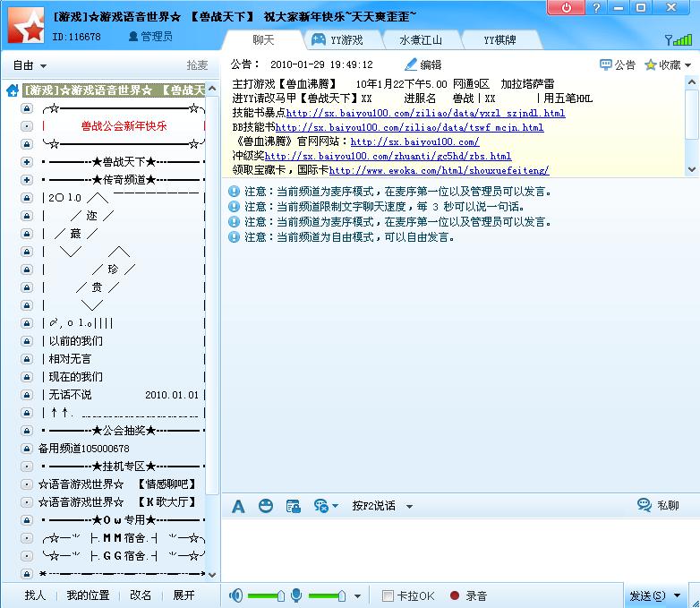
Task: Click the speaker volume icon
Action: click(x=236, y=595)
